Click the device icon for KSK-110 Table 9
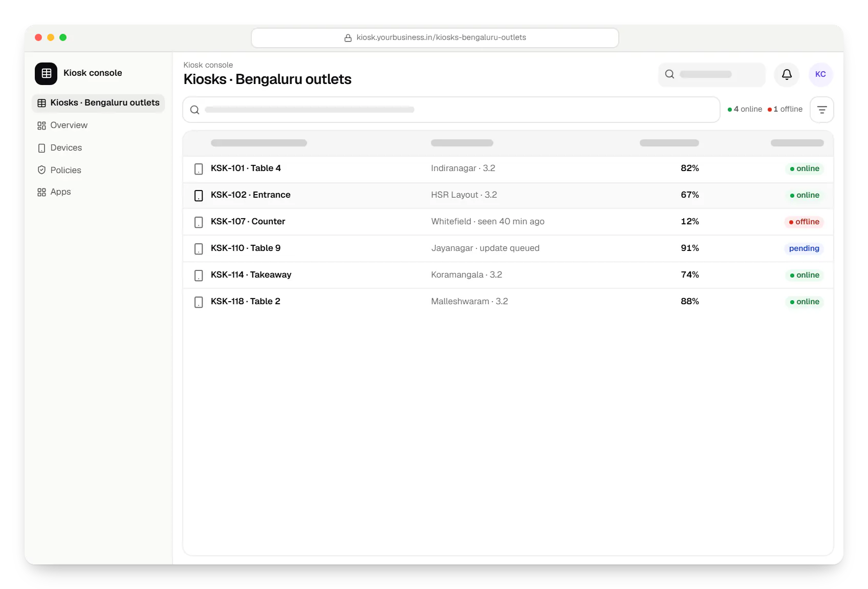Image resolution: width=868 pixels, height=589 pixels. pos(199,249)
